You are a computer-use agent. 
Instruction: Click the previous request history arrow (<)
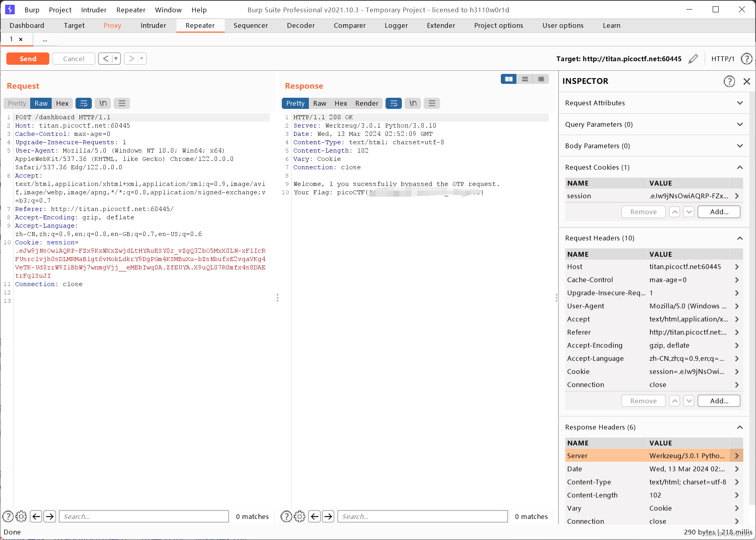point(106,58)
